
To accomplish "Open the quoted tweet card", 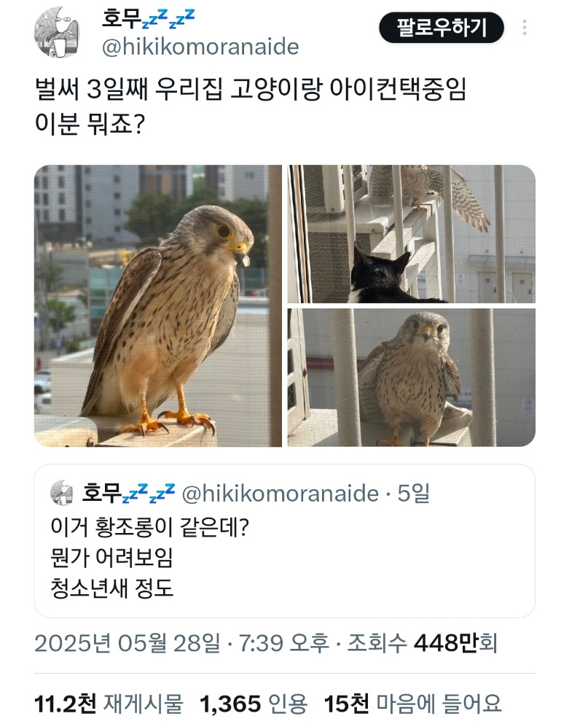I will [x=285, y=541].
